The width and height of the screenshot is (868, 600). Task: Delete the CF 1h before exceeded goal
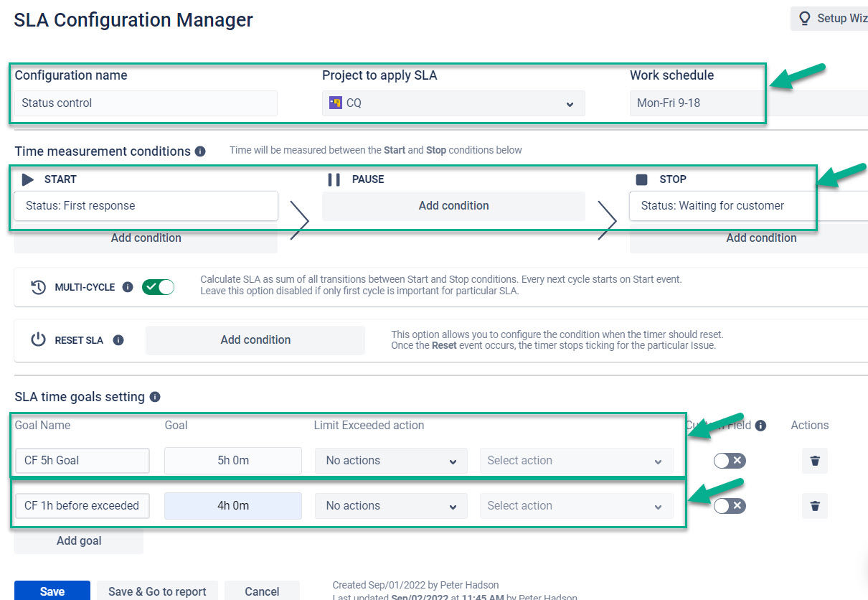814,506
